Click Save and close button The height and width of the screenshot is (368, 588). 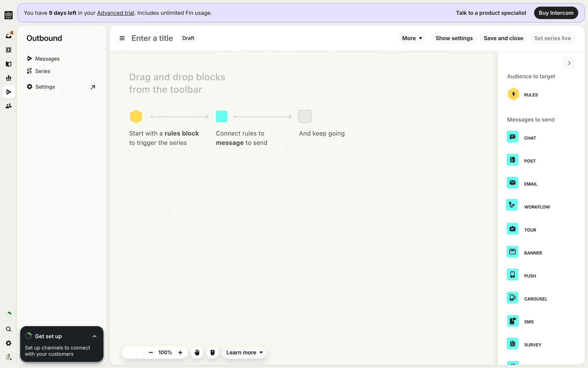click(503, 38)
